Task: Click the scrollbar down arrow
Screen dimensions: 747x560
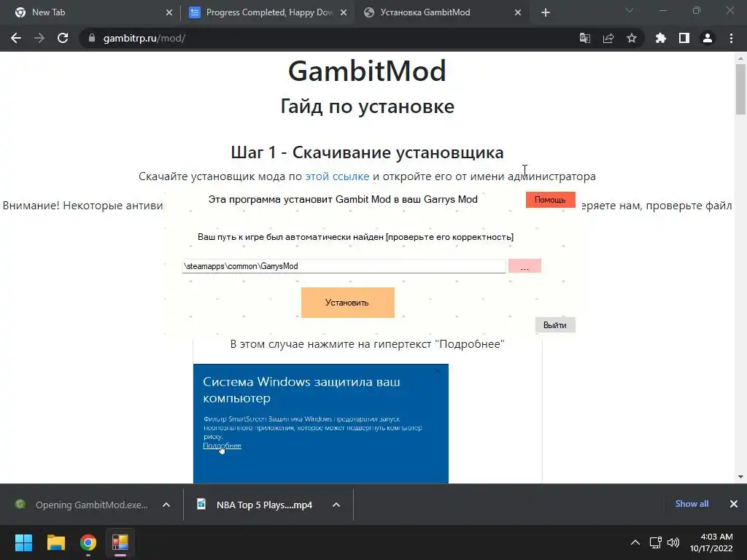Action: coord(740,477)
